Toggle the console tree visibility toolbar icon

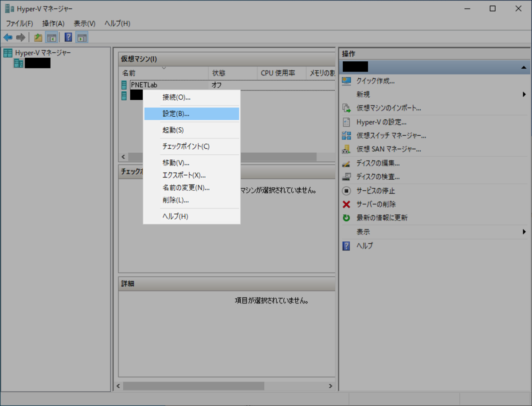click(51, 37)
